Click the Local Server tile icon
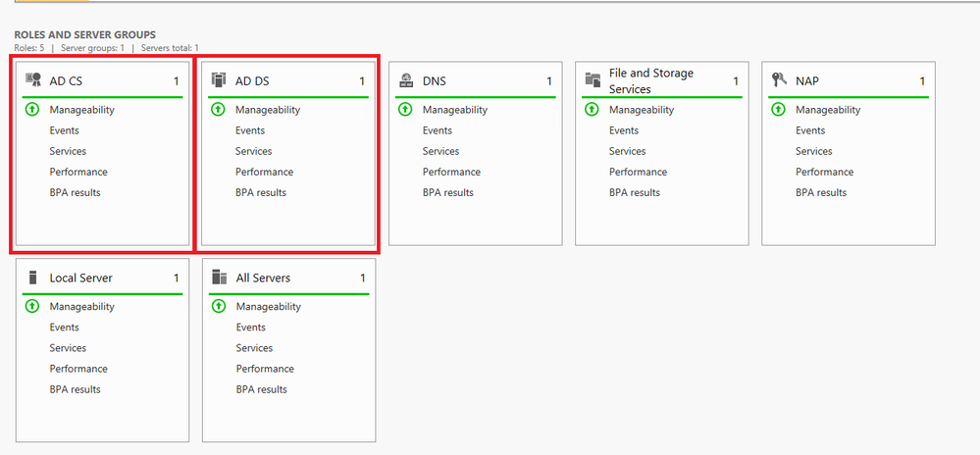This screenshot has height=455, width=980. point(32,278)
